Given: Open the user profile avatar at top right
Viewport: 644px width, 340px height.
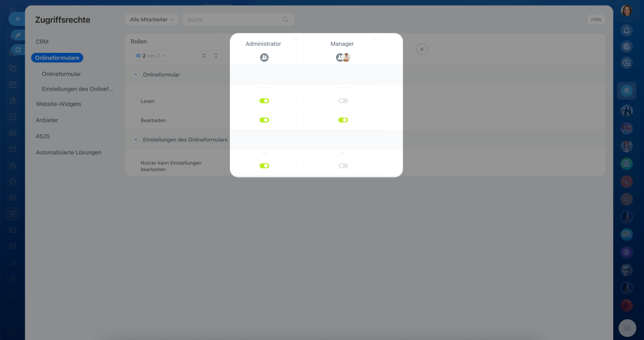Looking at the screenshot, I should (626, 11).
